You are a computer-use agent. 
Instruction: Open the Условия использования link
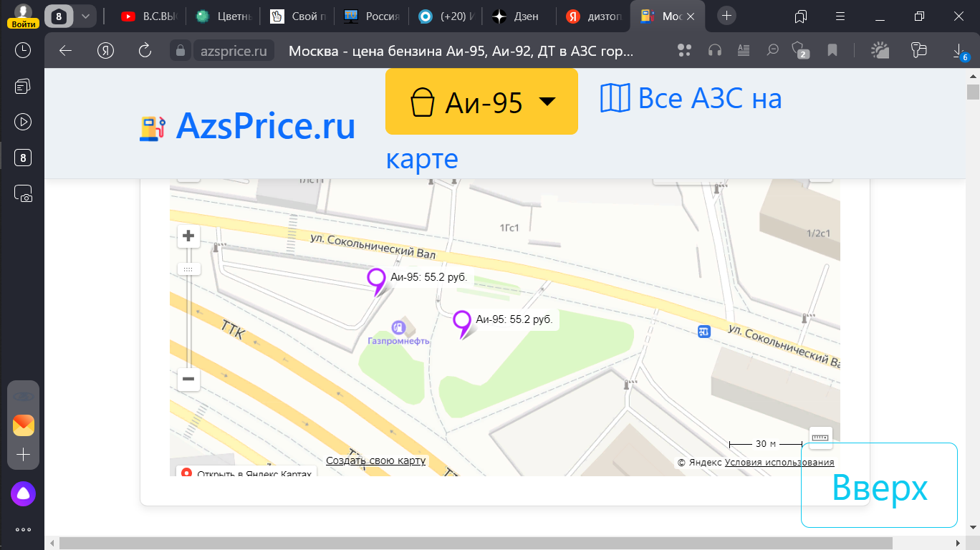coord(779,463)
